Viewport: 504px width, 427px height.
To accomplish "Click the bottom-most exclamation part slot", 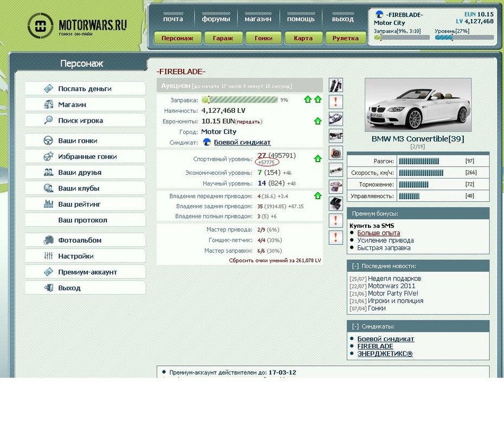I will 335,238.
